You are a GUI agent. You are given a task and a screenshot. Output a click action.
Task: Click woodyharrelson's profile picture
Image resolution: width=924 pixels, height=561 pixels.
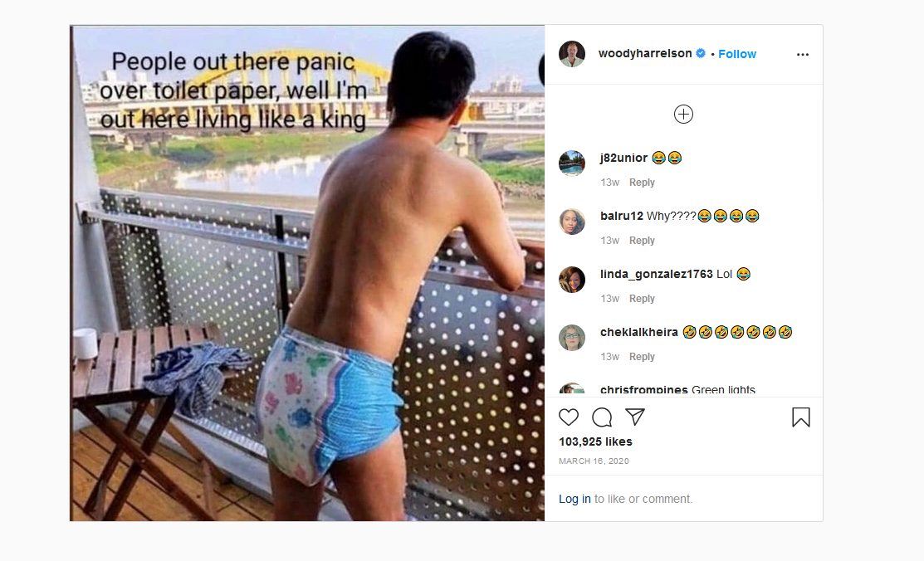pyautogui.click(x=572, y=54)
